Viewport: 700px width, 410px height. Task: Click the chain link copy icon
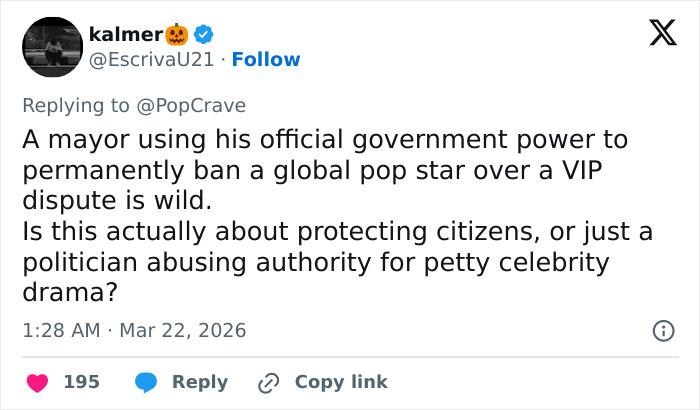pyautogui.click(x=268, y=382)
